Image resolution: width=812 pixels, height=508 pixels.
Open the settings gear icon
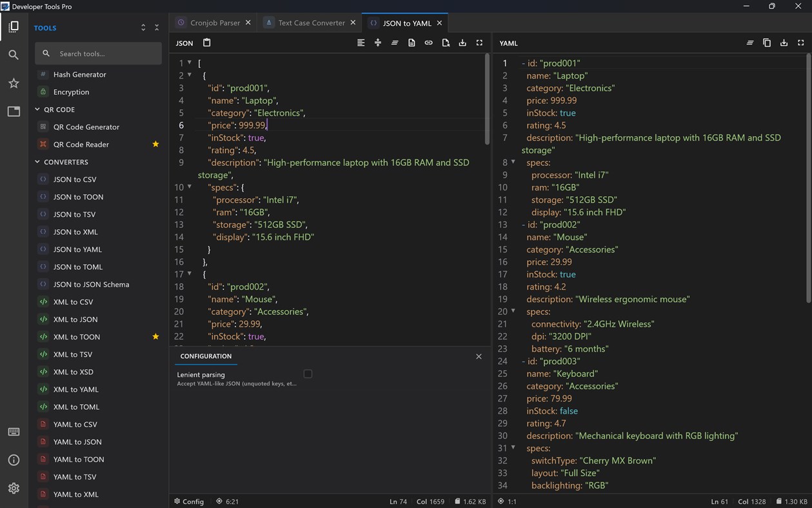click(14, 489)
